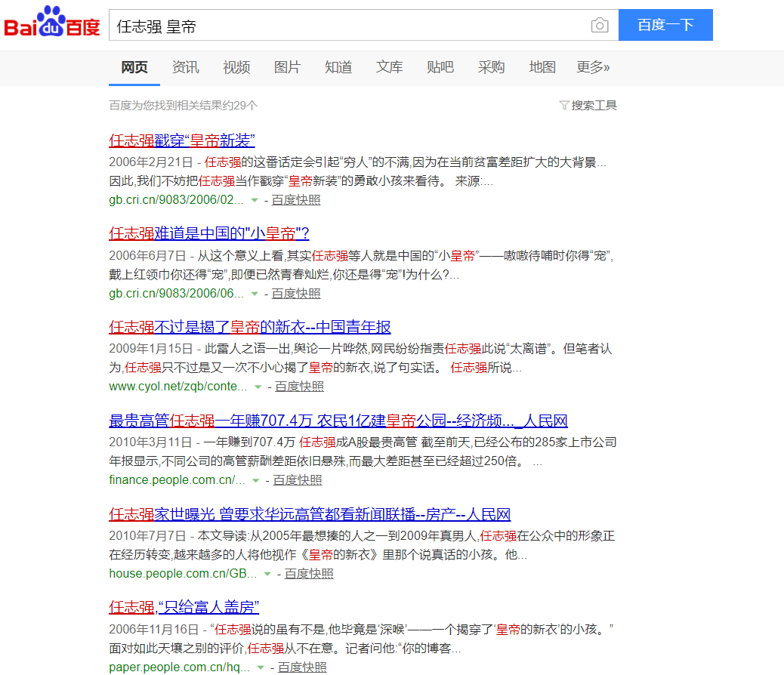Click date text 2006年2月21日
Image resolution: width=784 pixels, height=675 pixels.
tap(151, 162)
